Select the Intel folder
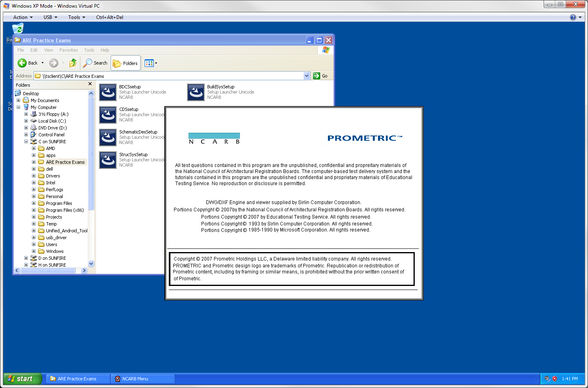Viewport: 588px width, 388px height. (50, 183)
